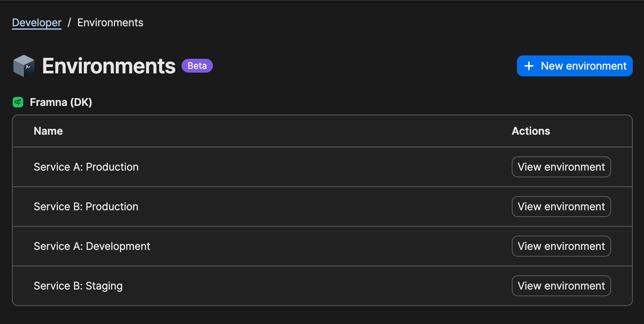View the Service B: Staging environment
The image size is (644, 324).
pos(561,286)
